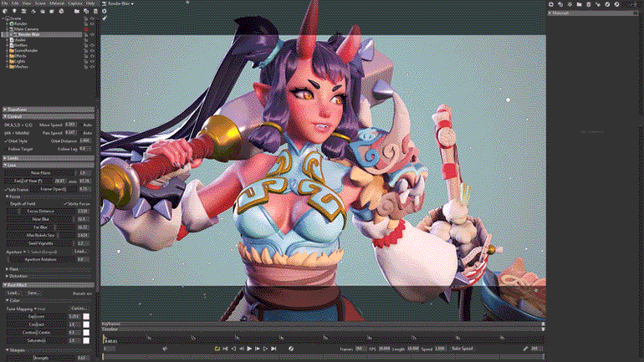Click the first icon in Material panel toolbar

[551, 4]
